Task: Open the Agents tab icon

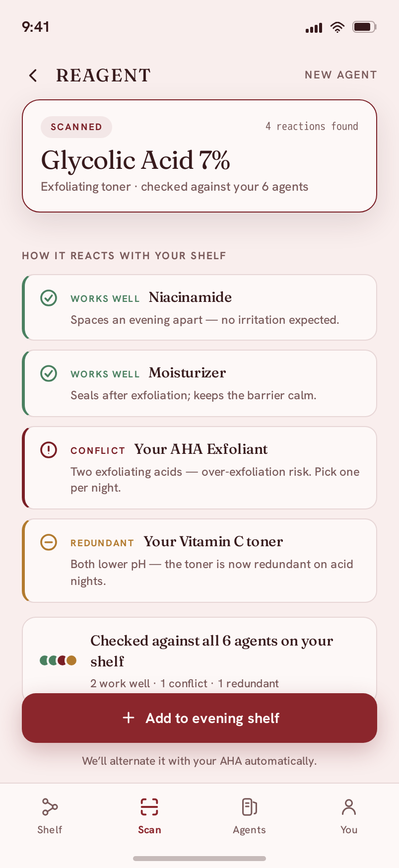Action: [249, 807]
